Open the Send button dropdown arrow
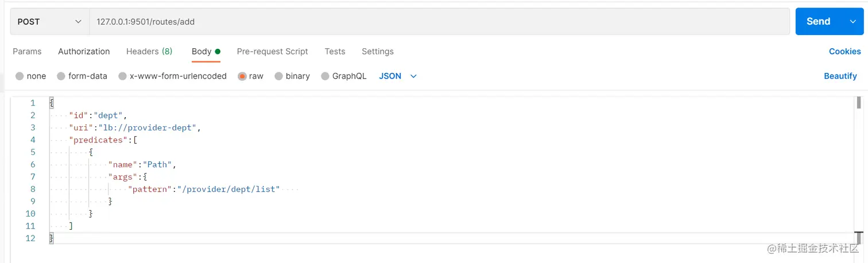The width and height of the screenshot is (868, 263). click(x=852, y=22)
